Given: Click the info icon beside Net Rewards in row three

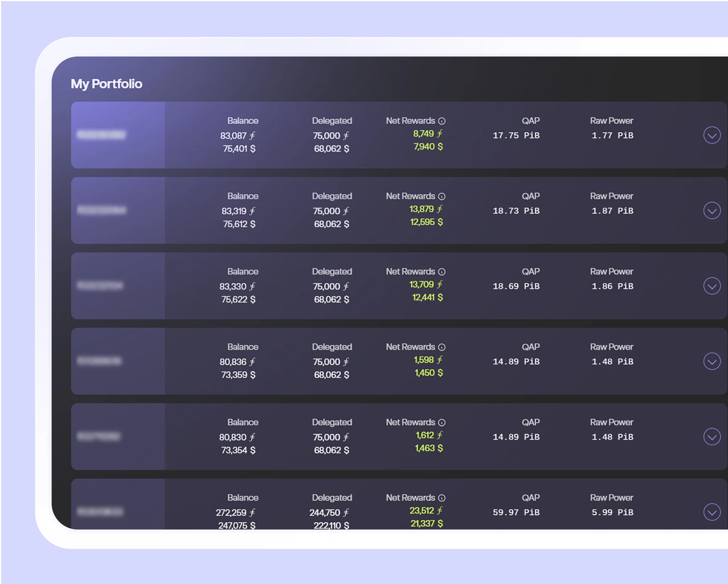Looking at the screenshot, I should 442,272.
